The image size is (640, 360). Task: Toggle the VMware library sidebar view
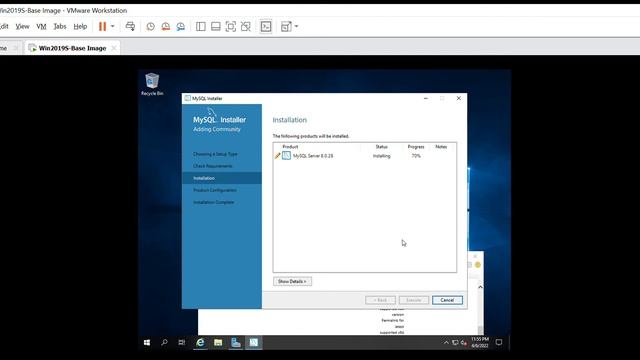[x=201, y=27]
